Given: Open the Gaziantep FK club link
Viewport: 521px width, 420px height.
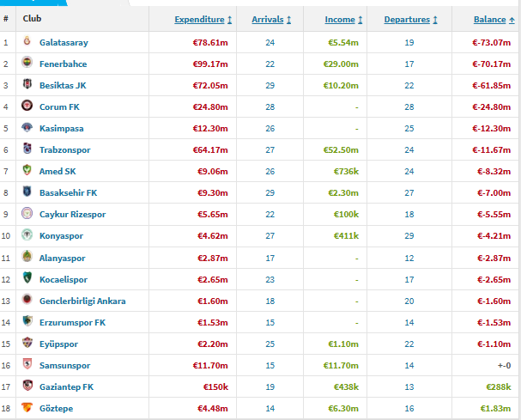Looking at the screenshot, I should [x=66, y=387].
